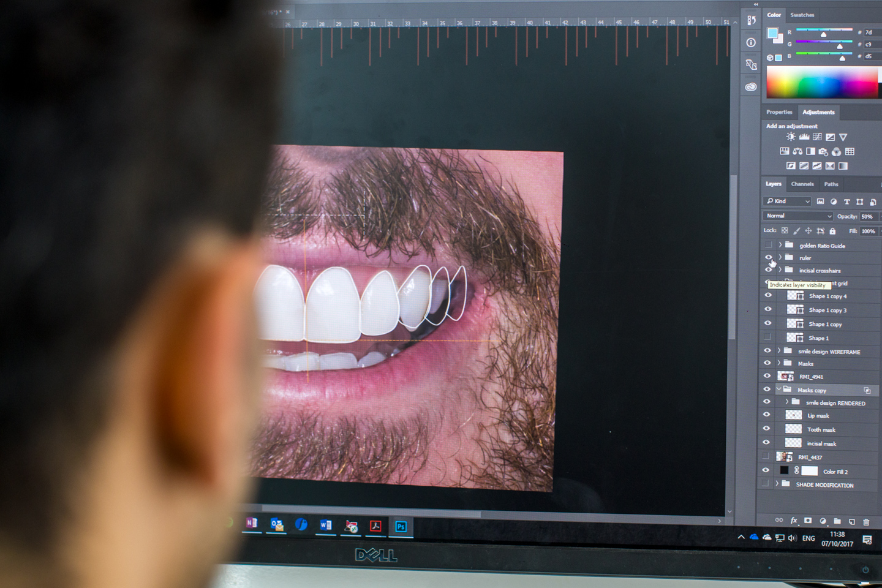Screen dimensions: 882x588
Task: Expand the ruler layer group
Action: point(780,257)
